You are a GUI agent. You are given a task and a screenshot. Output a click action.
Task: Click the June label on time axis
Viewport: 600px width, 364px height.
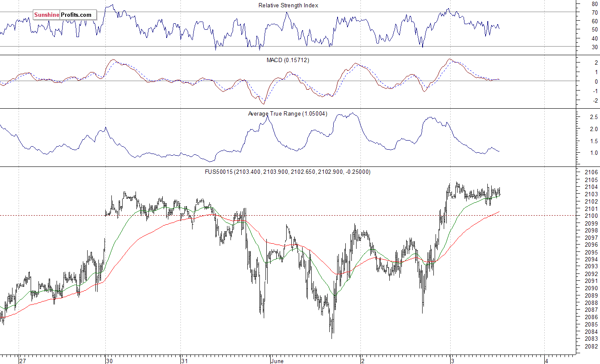point(277,361)
